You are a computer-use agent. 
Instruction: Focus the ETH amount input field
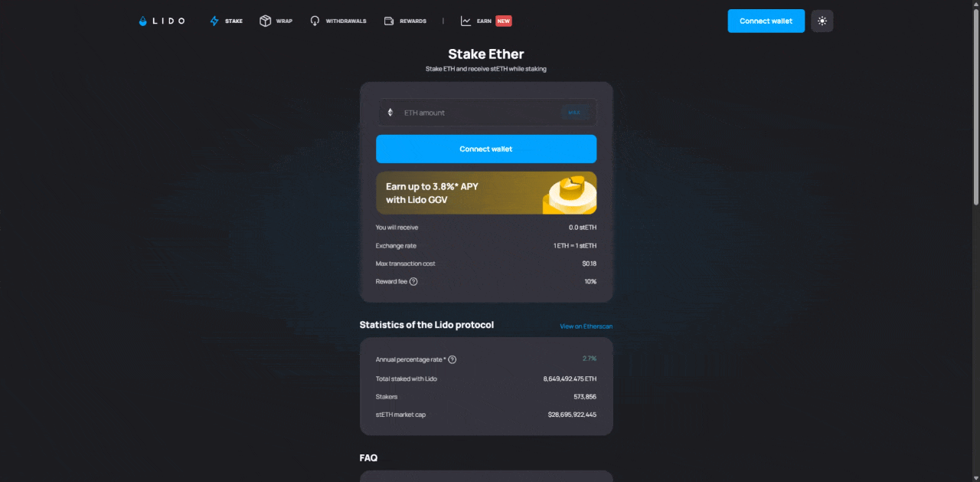pyautogui.click(x=479, y=113)
